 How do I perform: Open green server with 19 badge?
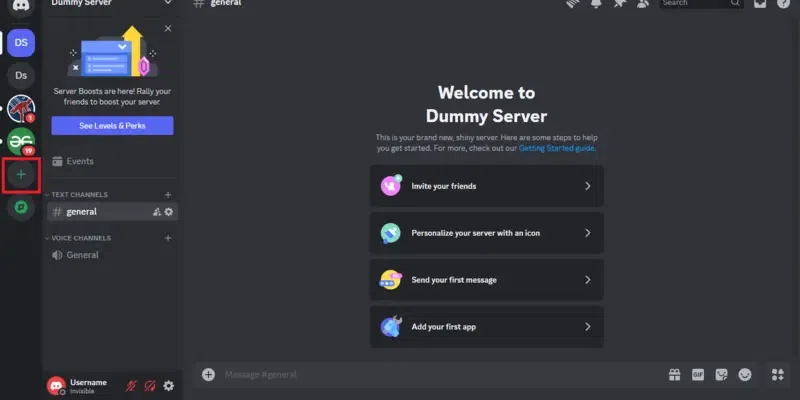(x=21, y=141)
